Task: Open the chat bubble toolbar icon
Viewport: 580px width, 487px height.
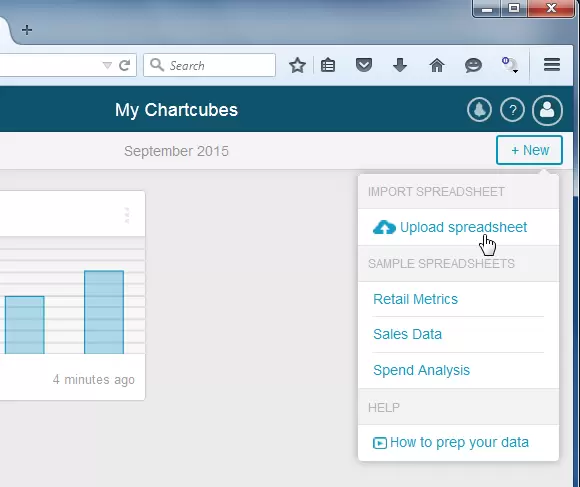Action: point(473,65)
